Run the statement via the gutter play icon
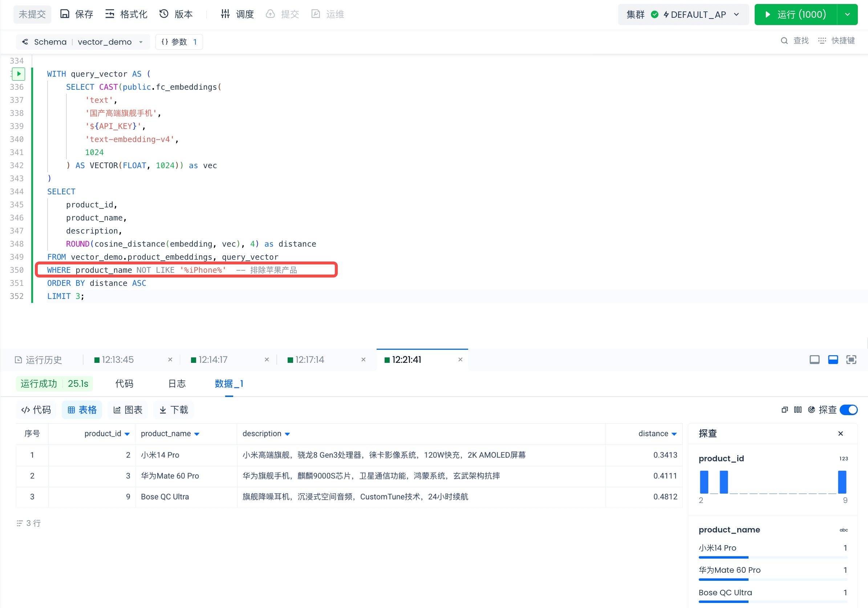868x608 pixels. 18,74
